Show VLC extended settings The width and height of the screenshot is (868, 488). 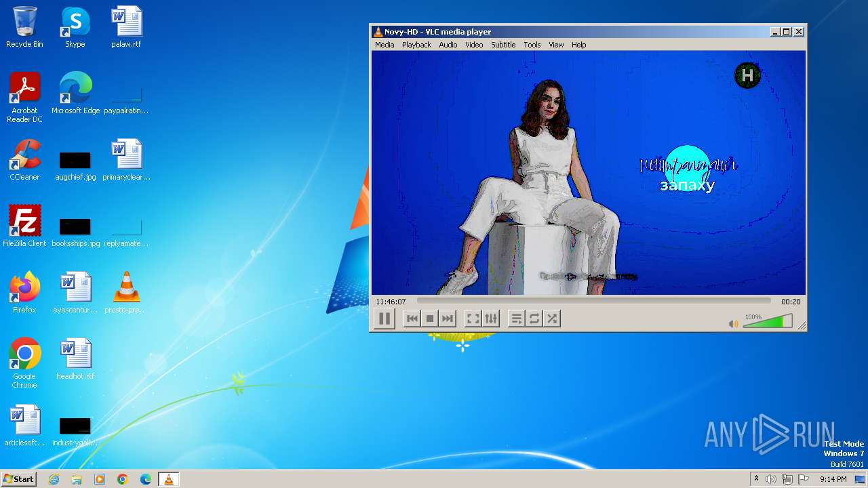tap(491, 319)
